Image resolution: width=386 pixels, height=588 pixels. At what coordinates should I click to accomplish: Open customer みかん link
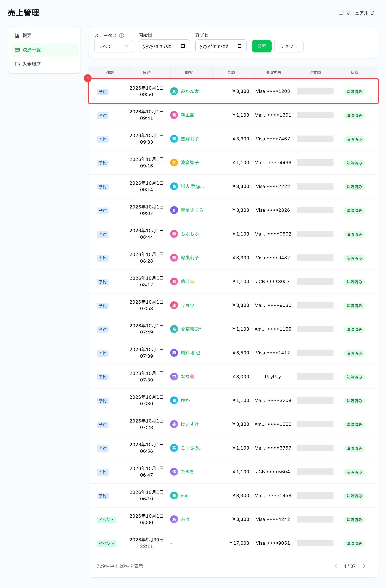click(190, 91)
